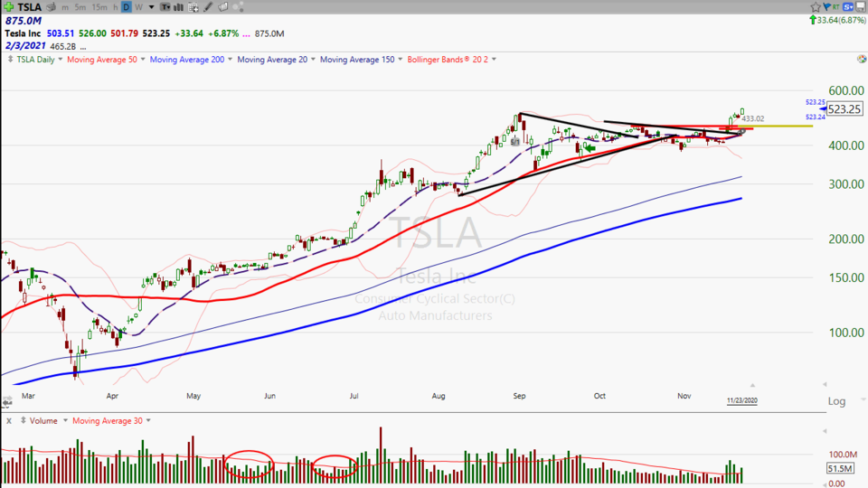Click the 600.00 price axis label
868x488 pixels.
pos(846,90)
